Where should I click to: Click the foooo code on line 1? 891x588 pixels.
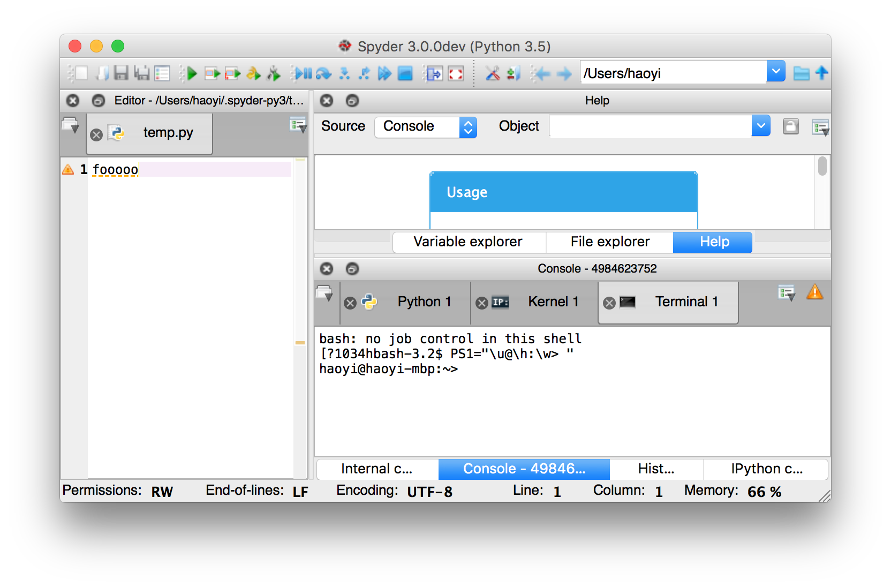pyautogui.click(x=115, y=170)
